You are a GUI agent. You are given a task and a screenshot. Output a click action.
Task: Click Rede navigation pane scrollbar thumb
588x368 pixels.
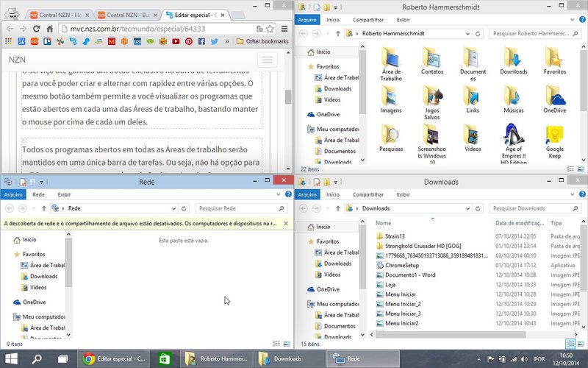68,262
